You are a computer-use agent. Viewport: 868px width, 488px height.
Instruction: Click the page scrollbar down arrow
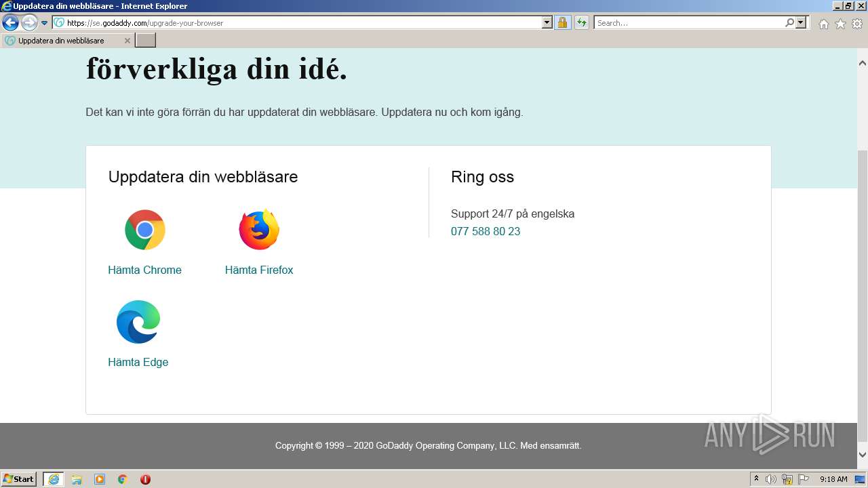click(x=863, y=455)
